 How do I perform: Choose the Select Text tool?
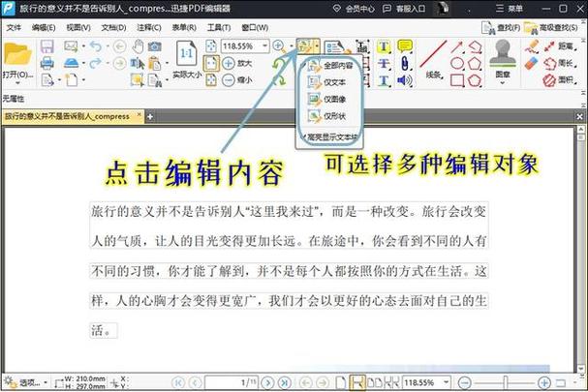pos(138,63)
